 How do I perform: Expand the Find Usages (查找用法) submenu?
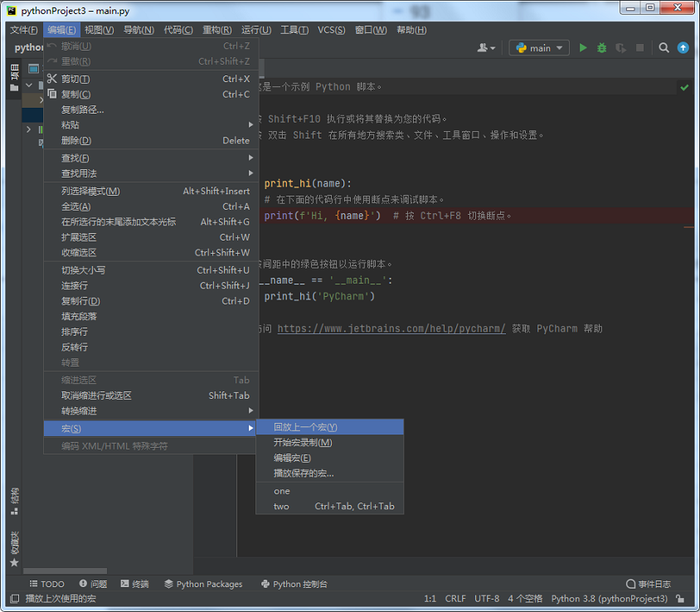click(151, 173)
